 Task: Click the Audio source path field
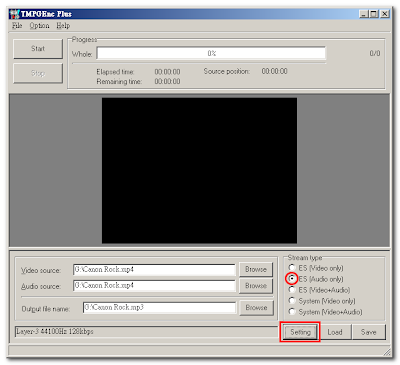coord(154,286)
